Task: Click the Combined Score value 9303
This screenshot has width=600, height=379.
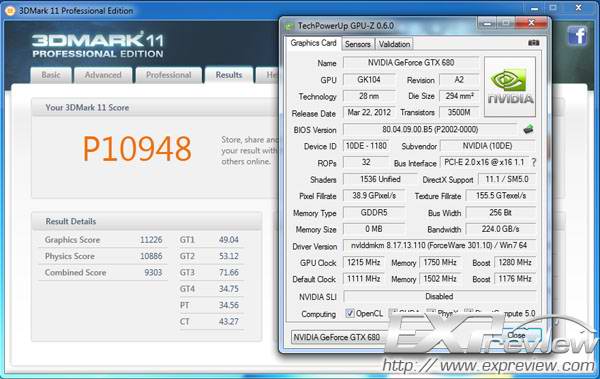Action: [153, 273]
